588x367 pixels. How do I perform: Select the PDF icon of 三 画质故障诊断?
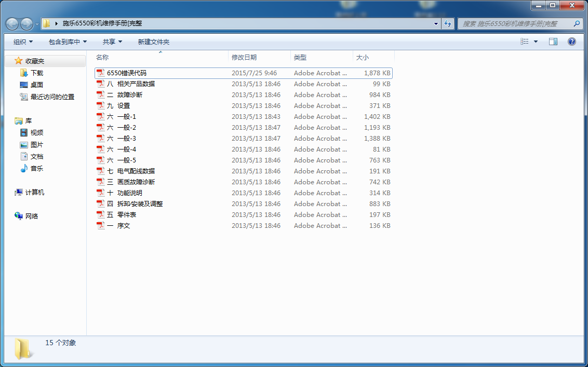[100, 182]
